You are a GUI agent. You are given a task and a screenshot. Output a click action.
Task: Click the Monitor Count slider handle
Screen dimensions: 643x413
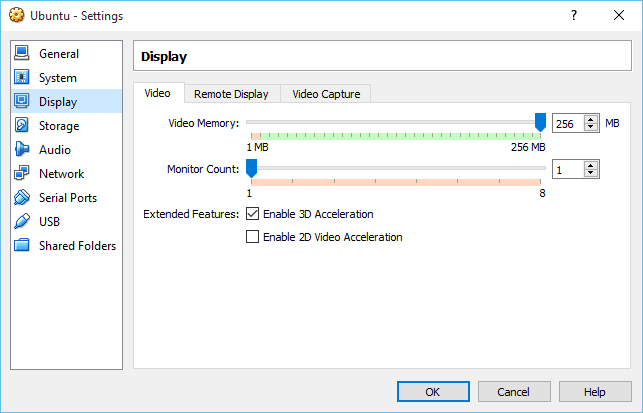(x=251, y=168)
